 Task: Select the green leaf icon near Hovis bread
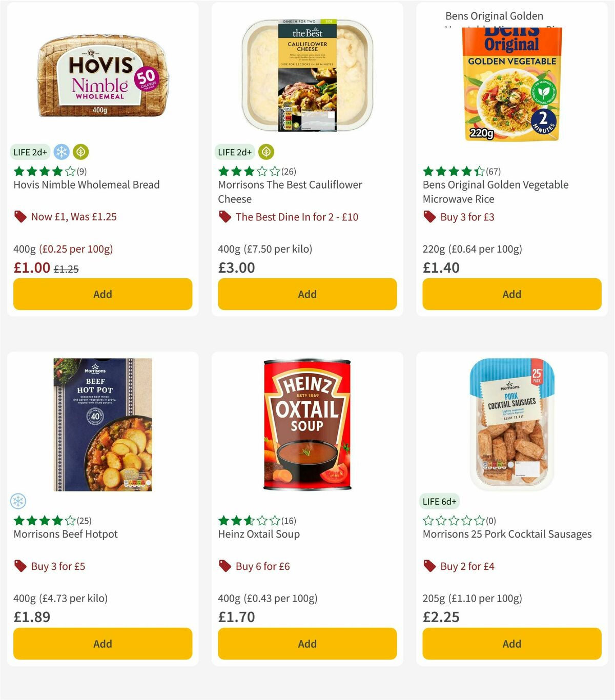coord(80,152)
